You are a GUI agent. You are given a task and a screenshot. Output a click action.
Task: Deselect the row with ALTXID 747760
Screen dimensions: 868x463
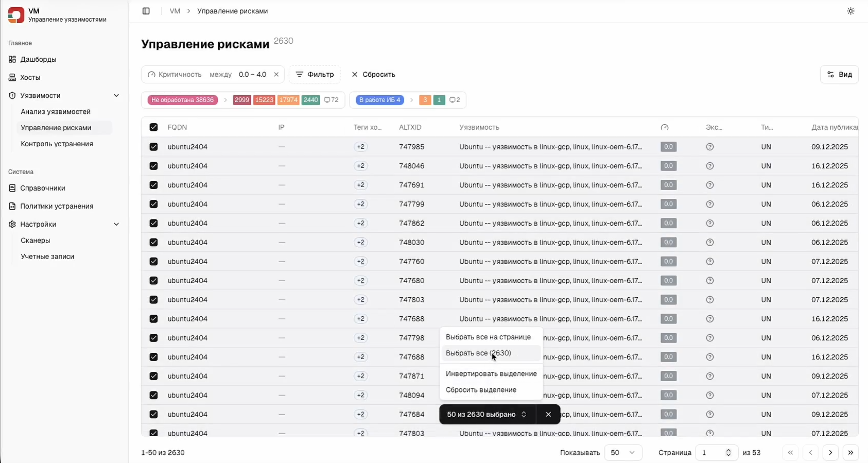click(153, 262)
